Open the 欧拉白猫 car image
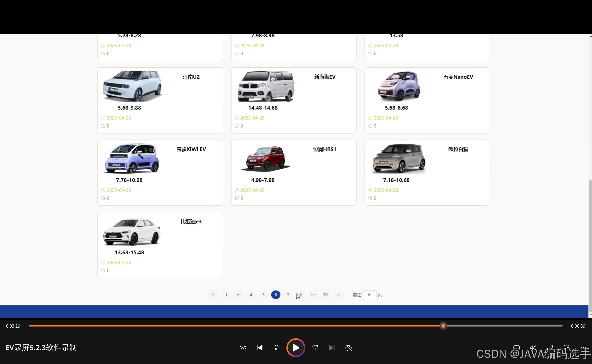 point(399,158)
